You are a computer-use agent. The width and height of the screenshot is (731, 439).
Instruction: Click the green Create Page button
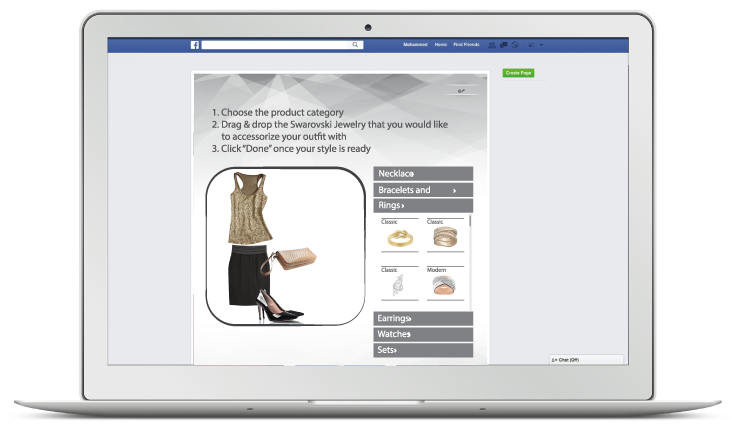[518, 73]
